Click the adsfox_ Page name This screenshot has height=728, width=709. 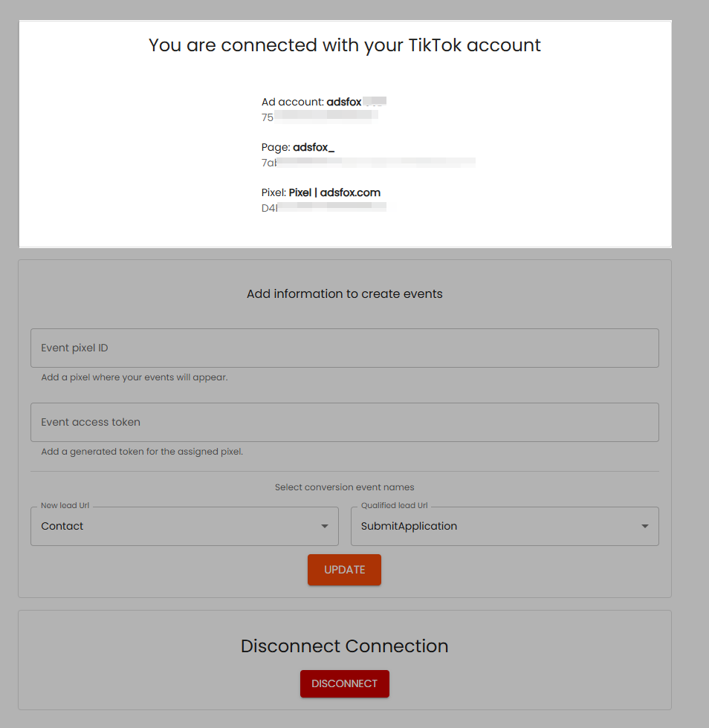[x=314, y=147]
